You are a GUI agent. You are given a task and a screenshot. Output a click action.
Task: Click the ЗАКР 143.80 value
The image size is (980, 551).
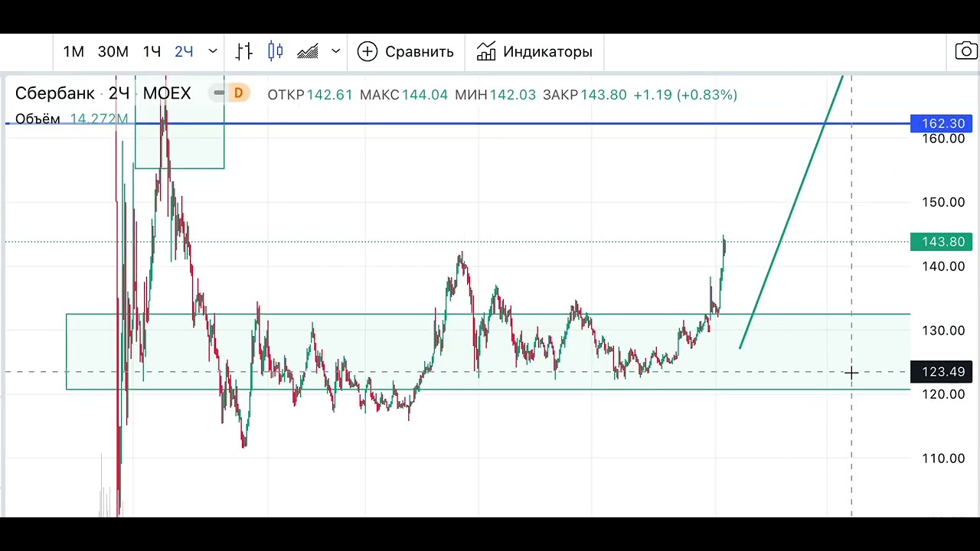585,95
